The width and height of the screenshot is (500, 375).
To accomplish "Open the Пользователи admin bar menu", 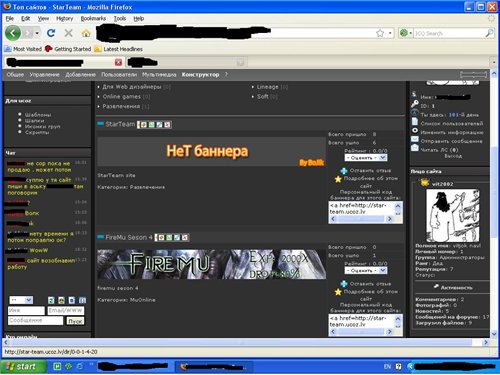I will pyautogui.click(x=119, y=75).
